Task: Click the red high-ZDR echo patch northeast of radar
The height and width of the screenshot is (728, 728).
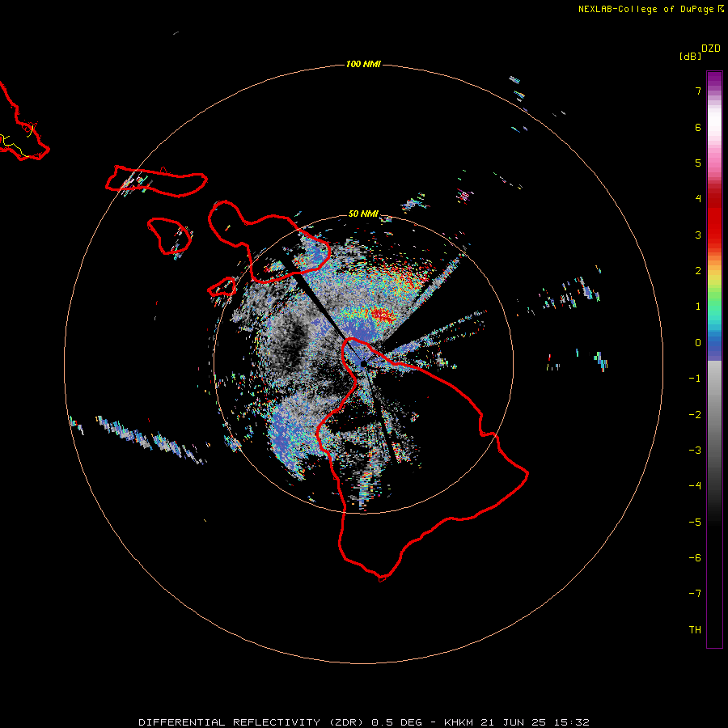Action: pos(383,315)
